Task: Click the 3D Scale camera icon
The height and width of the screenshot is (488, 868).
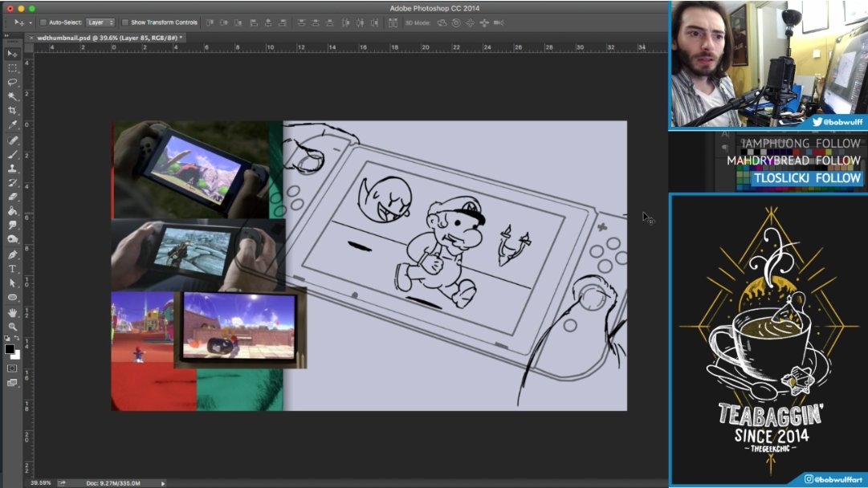Action: click(499, 22)
